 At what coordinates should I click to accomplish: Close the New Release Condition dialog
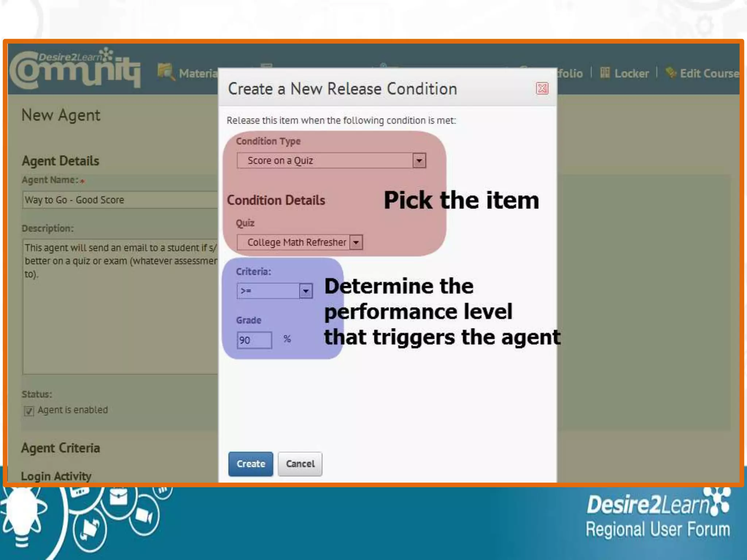click(542, 89)
